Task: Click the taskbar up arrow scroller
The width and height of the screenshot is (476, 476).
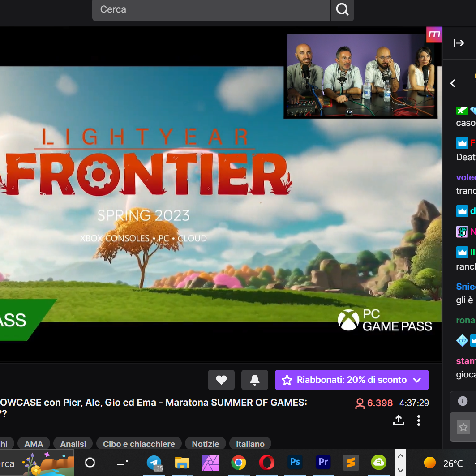Action: [400, 456]
